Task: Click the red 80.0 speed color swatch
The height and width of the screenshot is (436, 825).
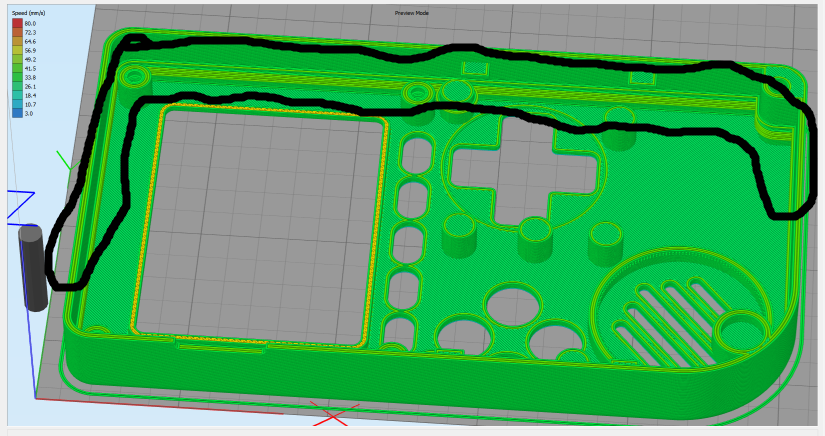Action: [x=17, y=24]
